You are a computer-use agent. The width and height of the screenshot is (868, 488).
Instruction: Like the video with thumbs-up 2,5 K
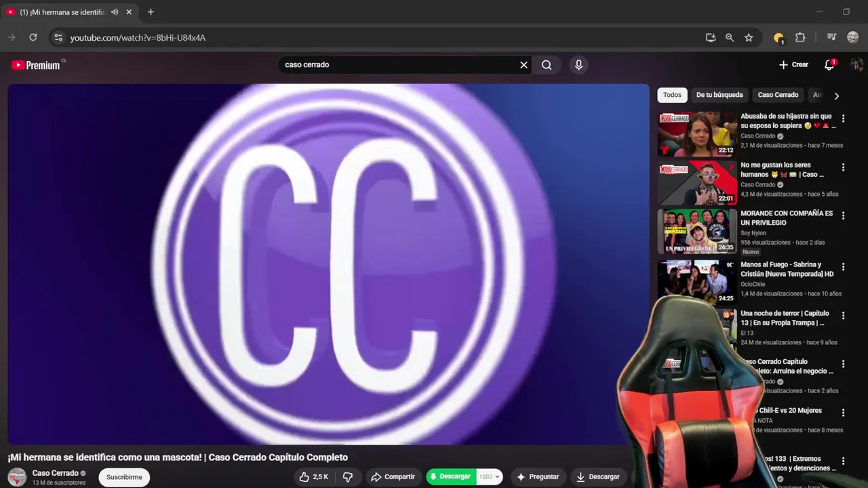[314, 476]
